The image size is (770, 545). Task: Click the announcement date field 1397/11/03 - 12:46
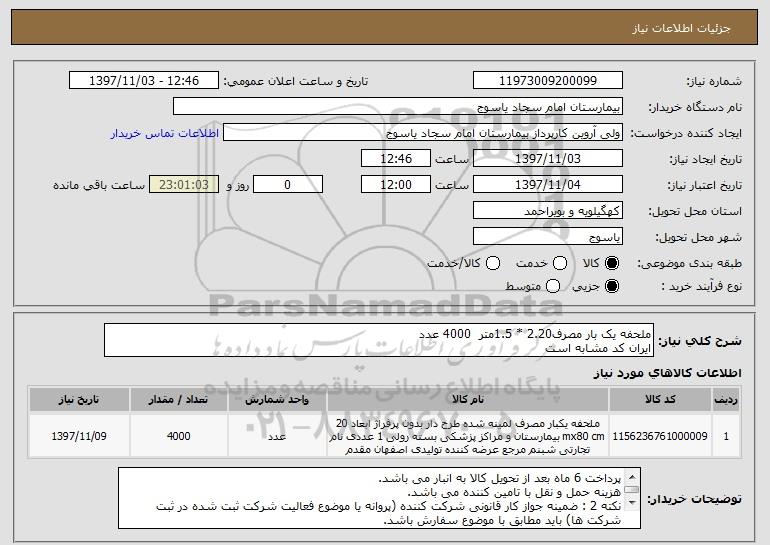click(x=144, y=81)
